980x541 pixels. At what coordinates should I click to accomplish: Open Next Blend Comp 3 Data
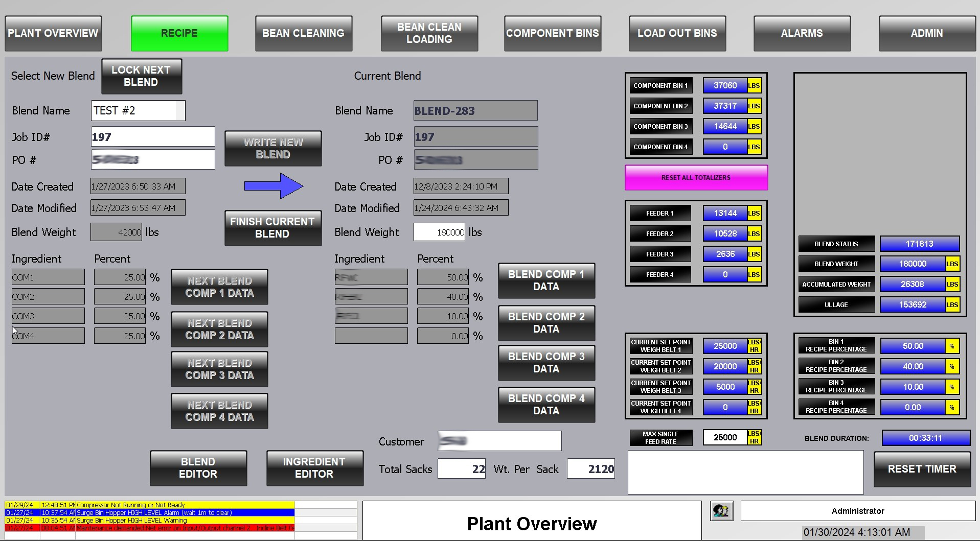[x=219, y=369]
